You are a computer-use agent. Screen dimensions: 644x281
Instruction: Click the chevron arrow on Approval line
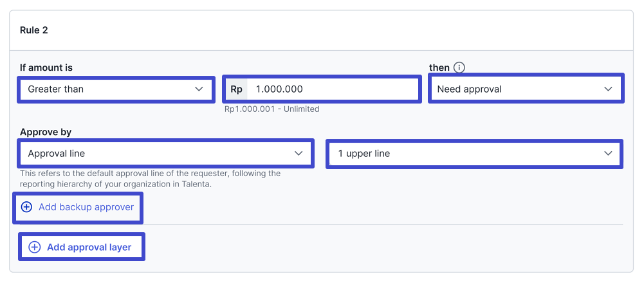(x=299, y=154)
